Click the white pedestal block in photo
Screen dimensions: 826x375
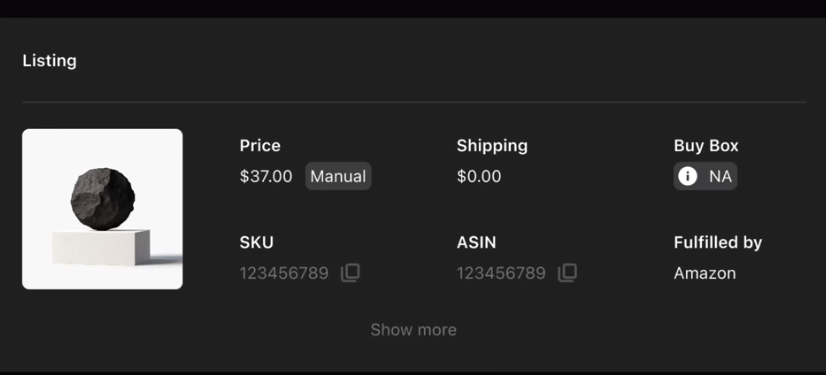coord(101,246)
